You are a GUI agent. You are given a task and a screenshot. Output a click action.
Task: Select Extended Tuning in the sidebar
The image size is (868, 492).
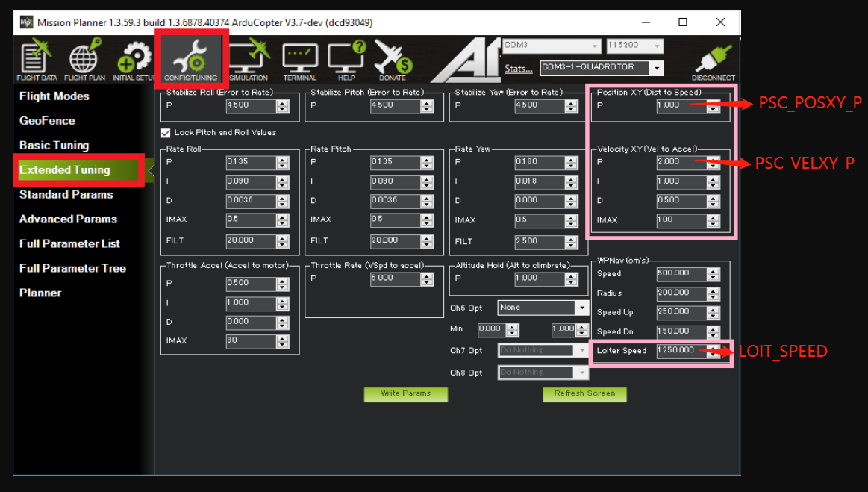pos(78,170)
